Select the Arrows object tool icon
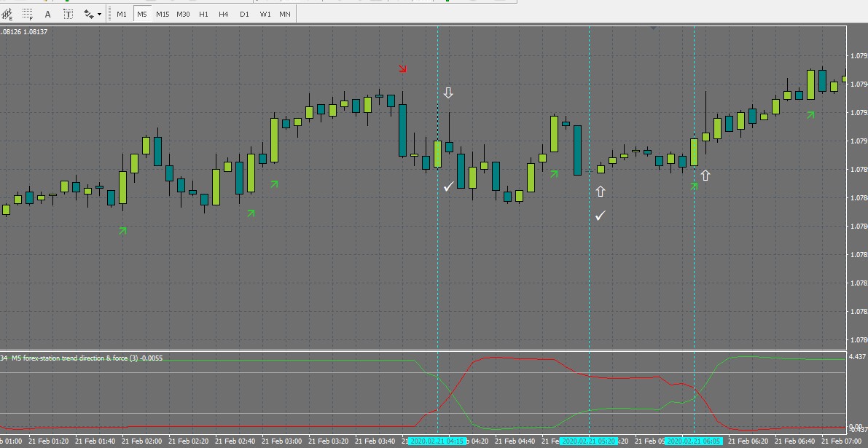The height and width of the screenshot is (448, 868). pyautogui.click(x=89, y=14)
